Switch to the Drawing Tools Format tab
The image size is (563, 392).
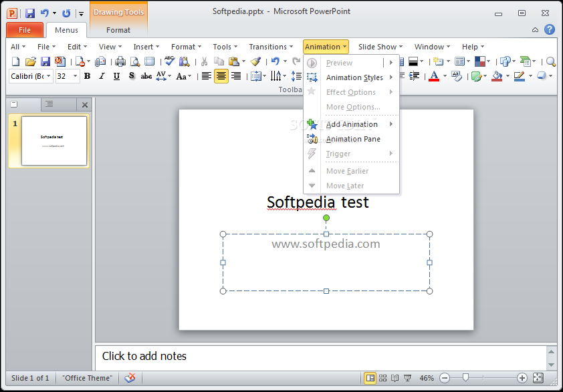coord(118,30)
